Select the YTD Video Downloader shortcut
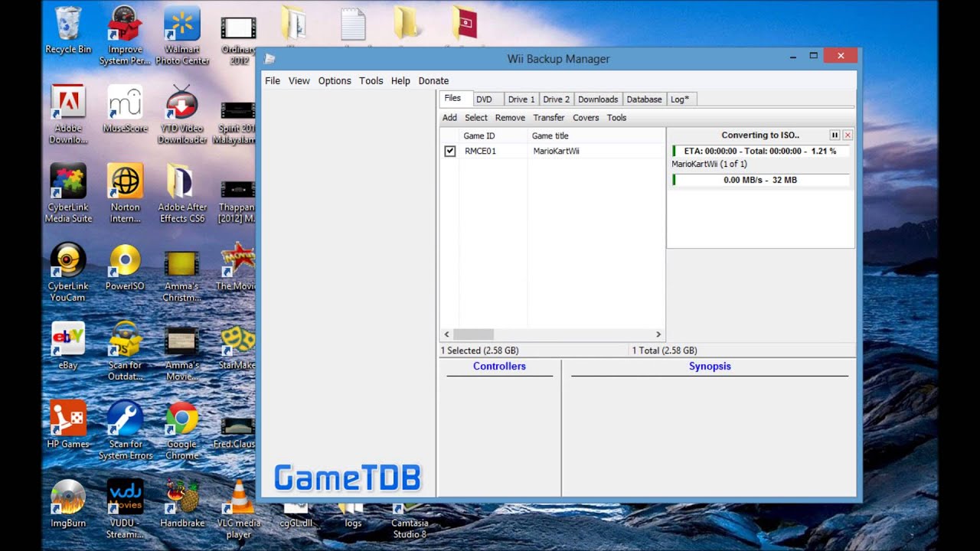Screen dimensions: 980x551 (x=182, y=114)
